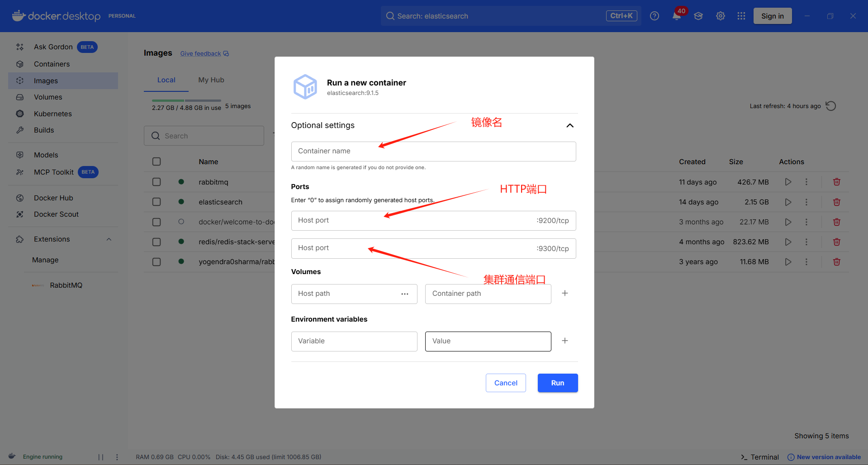The height and width of the screenshot is (465, 868).
Task: Refresh the images list
Action: tap(831, 106)
